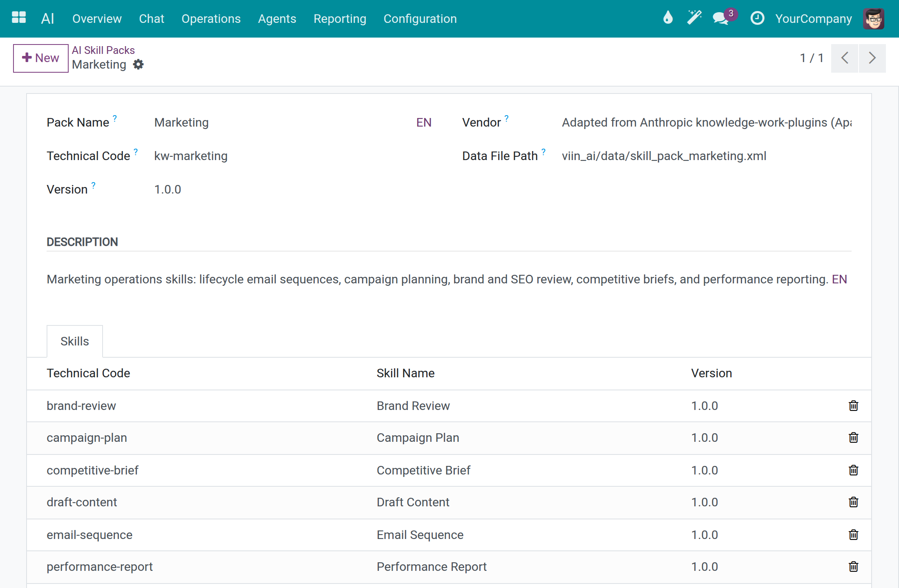This screenshot has width=899, height=588.
Task: Open the gear actions menu beside Marketing
Action: (x=139, y=65)
